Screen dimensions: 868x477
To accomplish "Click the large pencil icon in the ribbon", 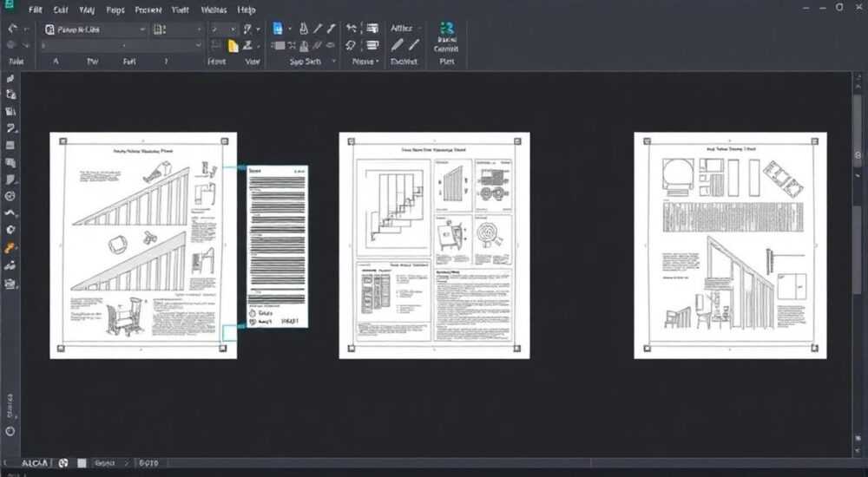I will pyautogui.click(x=398, y=45).
